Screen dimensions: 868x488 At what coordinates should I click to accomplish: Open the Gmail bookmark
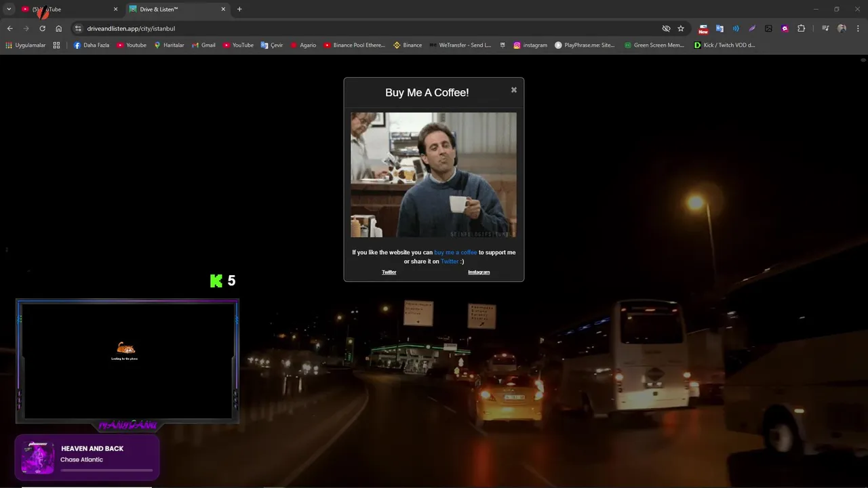203,45
